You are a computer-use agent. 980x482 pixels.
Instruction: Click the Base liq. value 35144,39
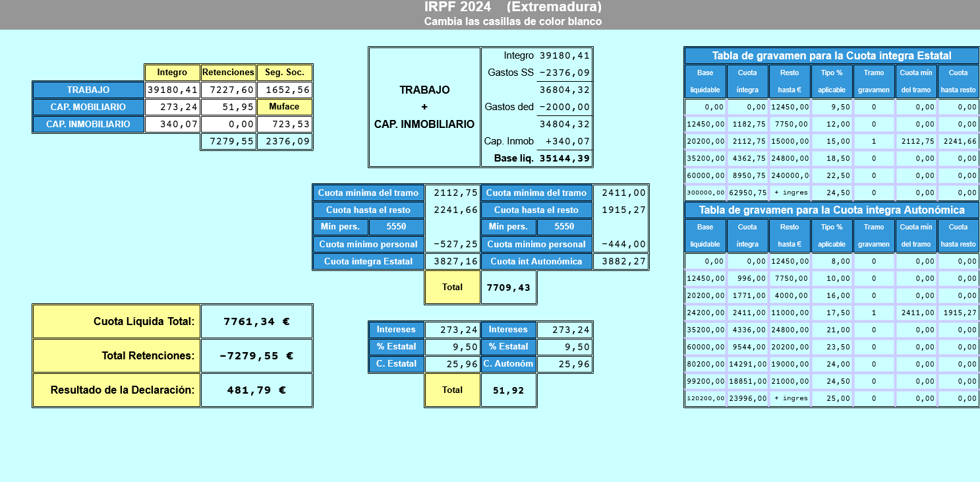pyautogui.click(x=564, y=158)
